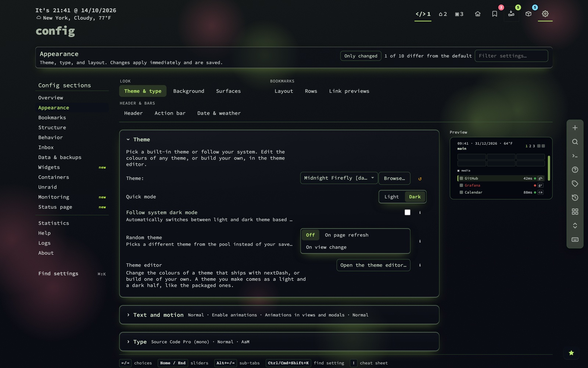Click the Filter settings input field
The image size is (588, 368).
click(511, 56)
